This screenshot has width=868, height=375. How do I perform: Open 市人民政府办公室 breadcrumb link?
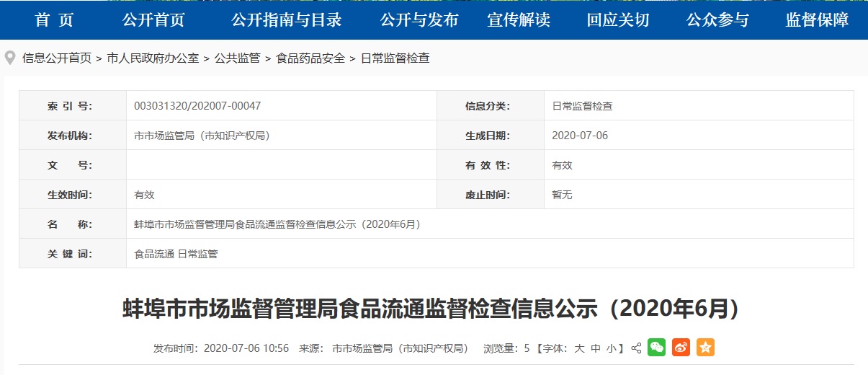[x=153, y=58]
